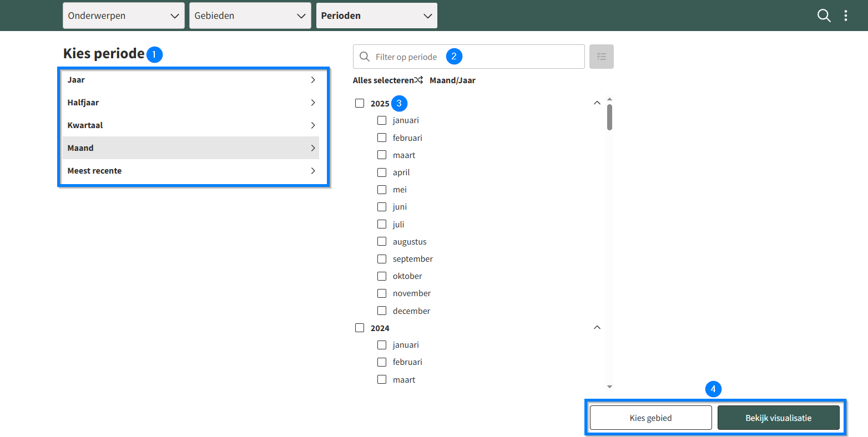The width and height of the screenshot is (868, 437).
Task: Click the period list scrollbar thumb
Action: coord(609,117)
